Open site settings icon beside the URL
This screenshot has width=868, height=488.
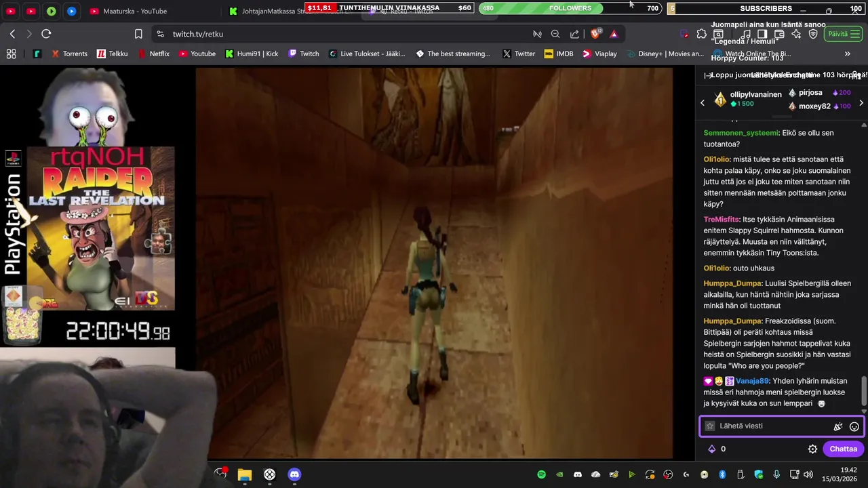click(160, 34)
